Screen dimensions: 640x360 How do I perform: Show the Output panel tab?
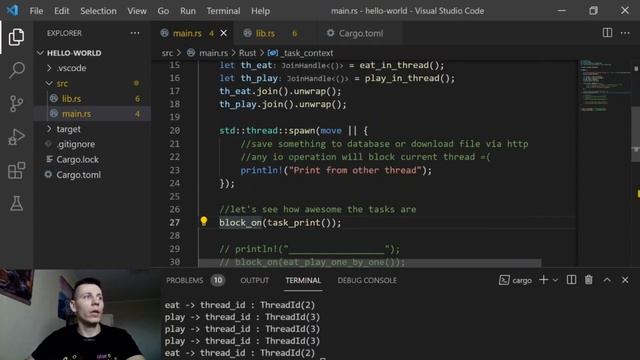pyautogui.click(x=254, y=280)
